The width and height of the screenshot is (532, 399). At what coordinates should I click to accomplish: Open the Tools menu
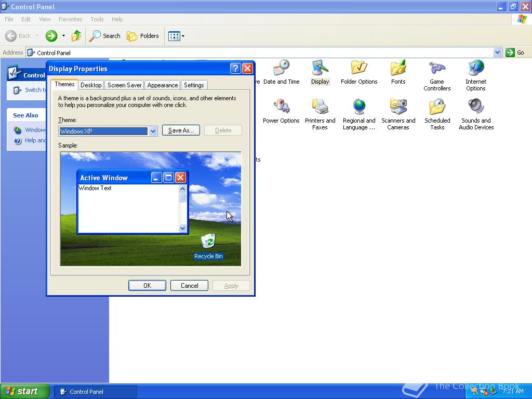tap(97, 19)
